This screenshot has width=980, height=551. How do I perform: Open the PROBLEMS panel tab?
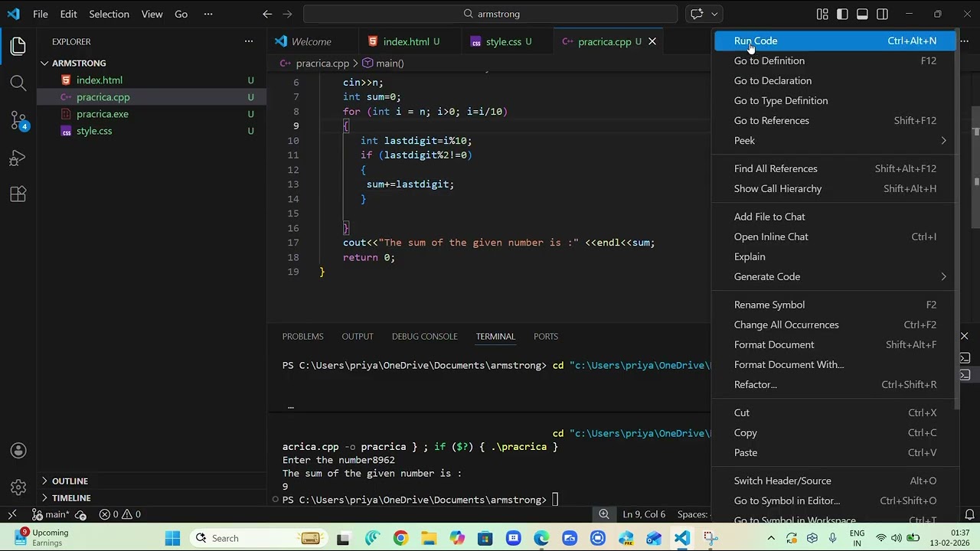(x=302, y=336)
